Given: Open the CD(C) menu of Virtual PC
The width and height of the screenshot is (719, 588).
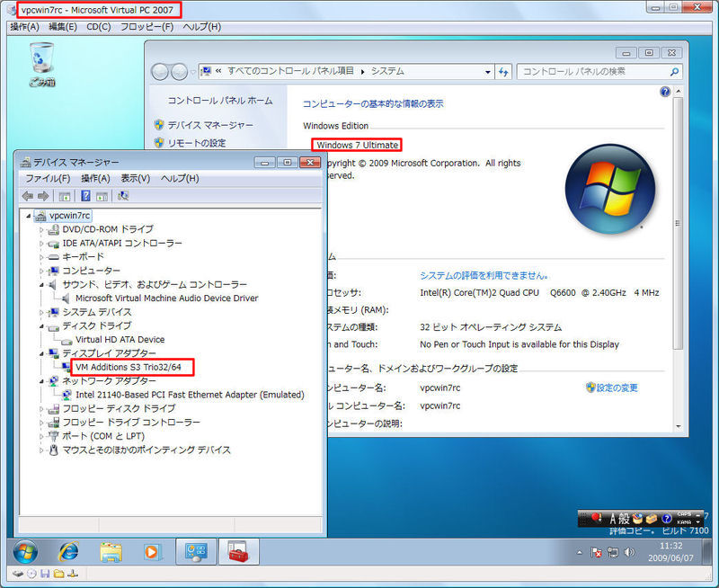Looking at the screenshot, I should (x=99, y=27).
